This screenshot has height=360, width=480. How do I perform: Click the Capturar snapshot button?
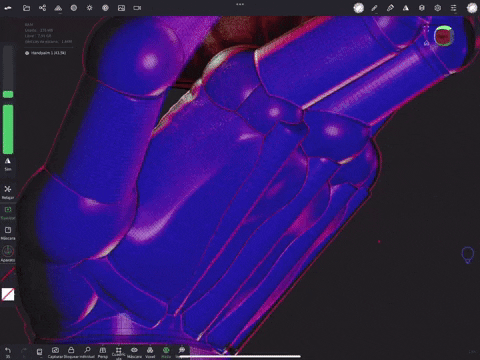coord(55,352)
